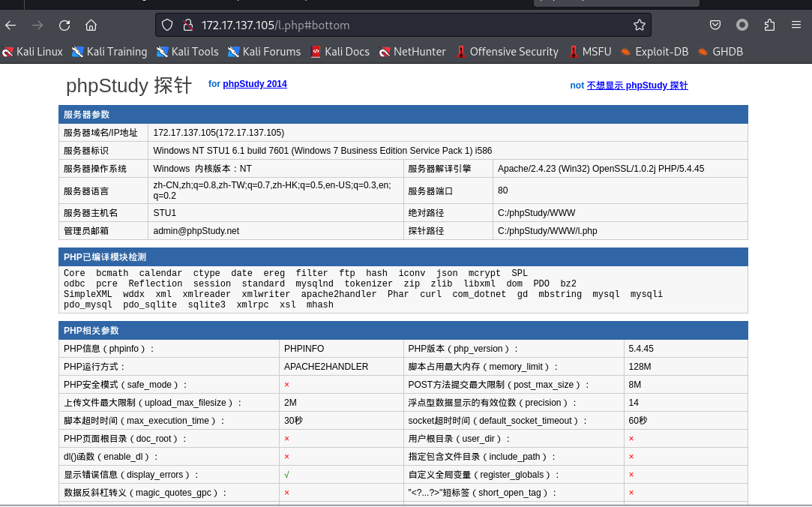Image resolution: width=812 pixels, height=507 pixels.
Task: Click the PHP version value 5.4.45
Action: click(x=640, y=349)
